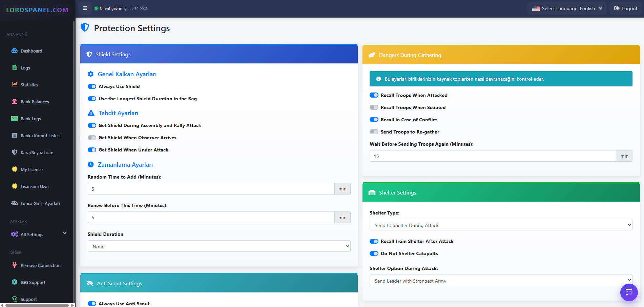Click the Bank Balances building icon
The image size is (644, 307).
coord(15,102)
